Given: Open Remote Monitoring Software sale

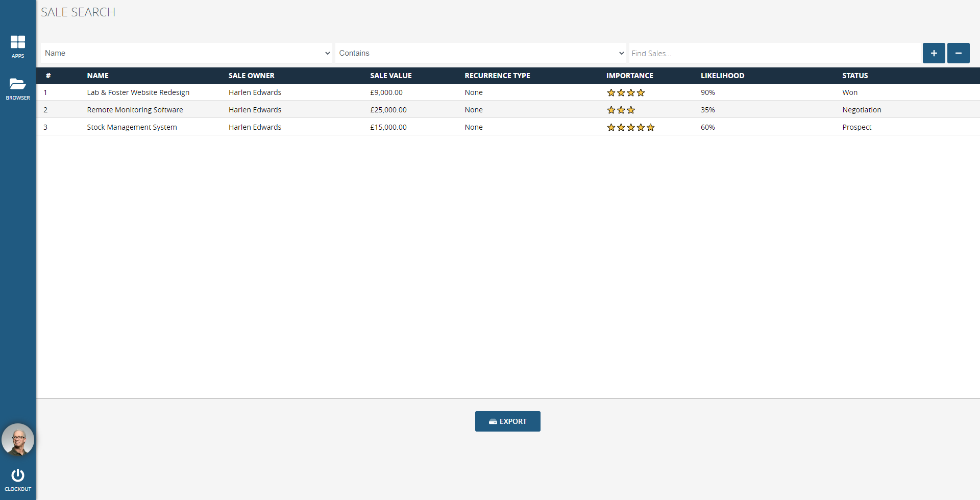Looking at the screenshot, I should (135, 110).
